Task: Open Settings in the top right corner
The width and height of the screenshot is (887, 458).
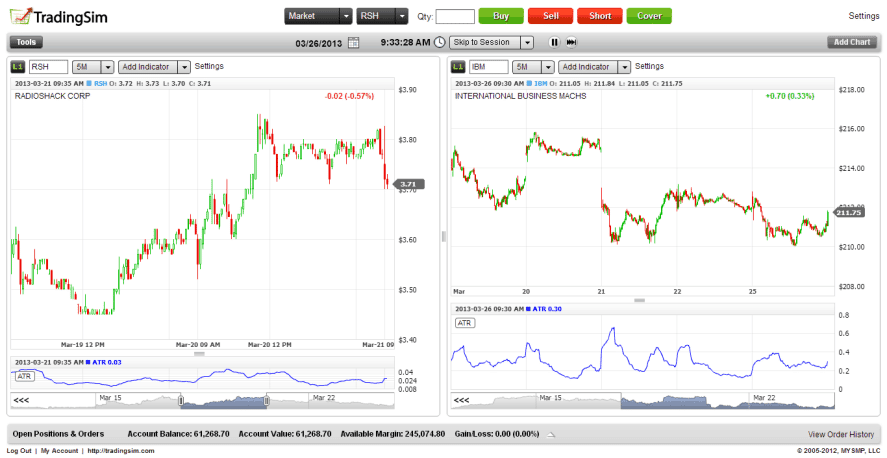Action: (863, 17)
